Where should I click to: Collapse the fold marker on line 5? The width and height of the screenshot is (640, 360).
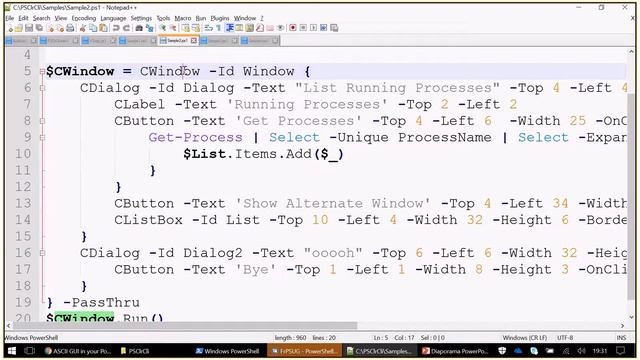coord(42,72)
